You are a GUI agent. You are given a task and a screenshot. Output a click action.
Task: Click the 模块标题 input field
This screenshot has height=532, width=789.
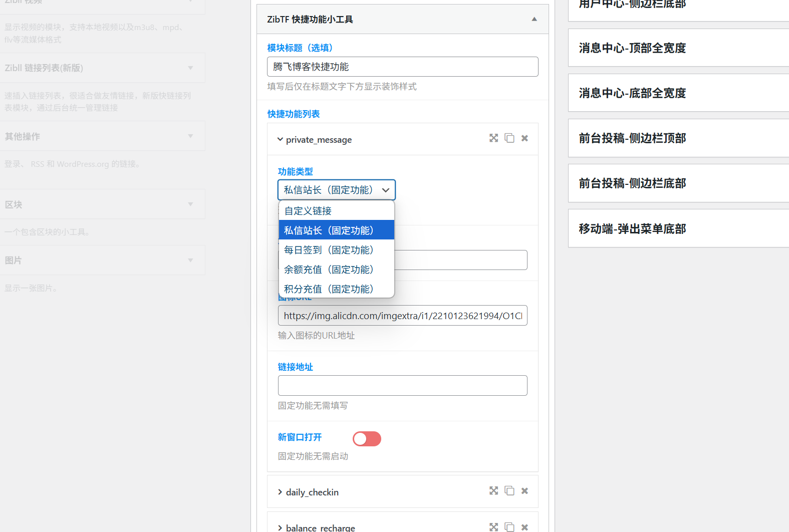[x=403, y=67]
